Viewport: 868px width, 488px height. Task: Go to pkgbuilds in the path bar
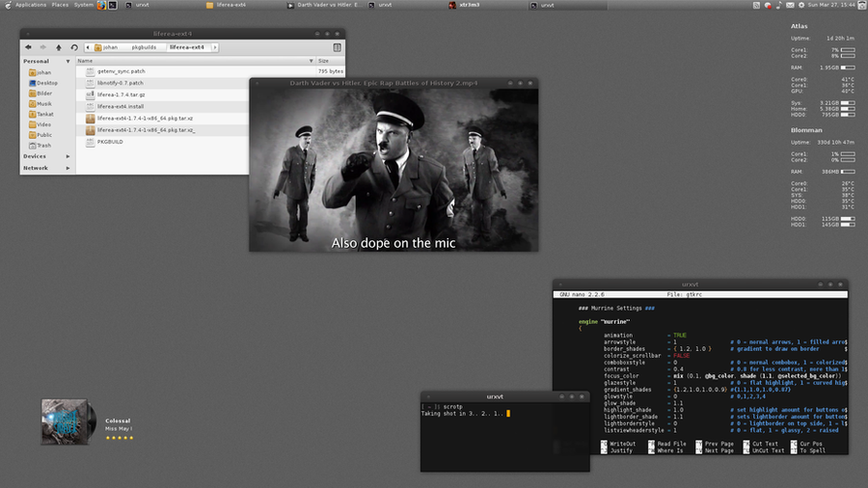(144, 47)
